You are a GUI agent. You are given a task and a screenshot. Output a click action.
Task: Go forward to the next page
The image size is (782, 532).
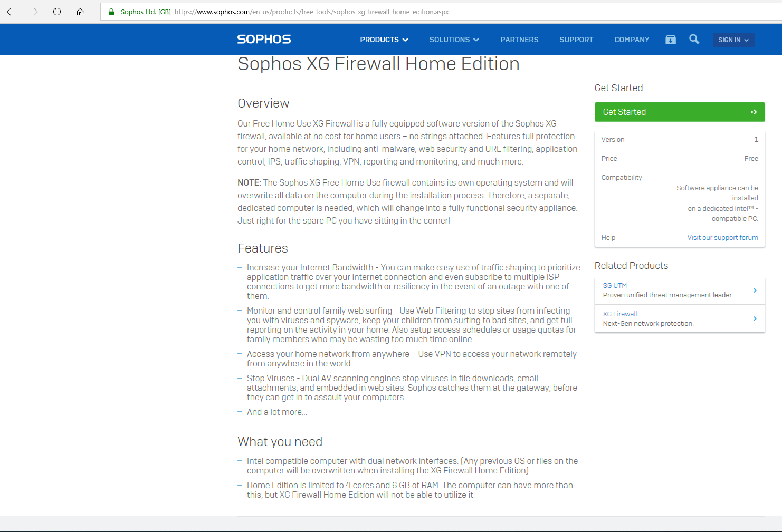[34, 12]
